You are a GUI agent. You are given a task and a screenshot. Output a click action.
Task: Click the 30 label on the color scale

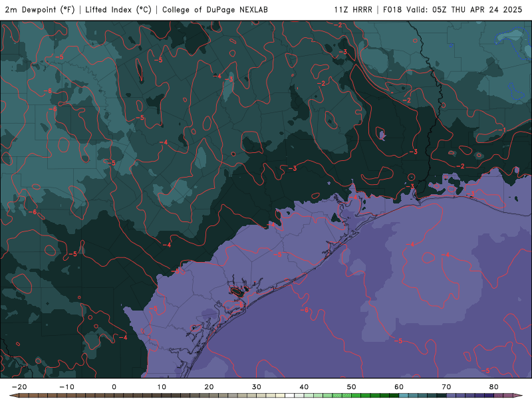click(x=257, y=387)
